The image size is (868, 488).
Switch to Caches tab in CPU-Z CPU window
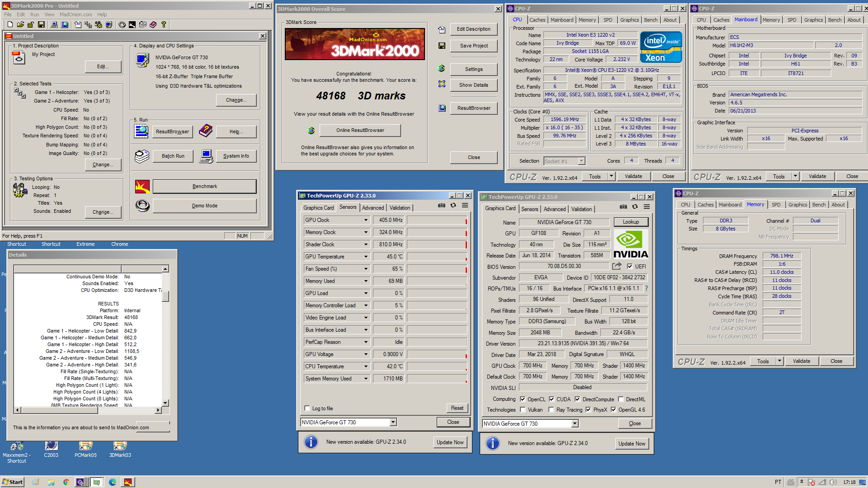click(x=537, y=20)
